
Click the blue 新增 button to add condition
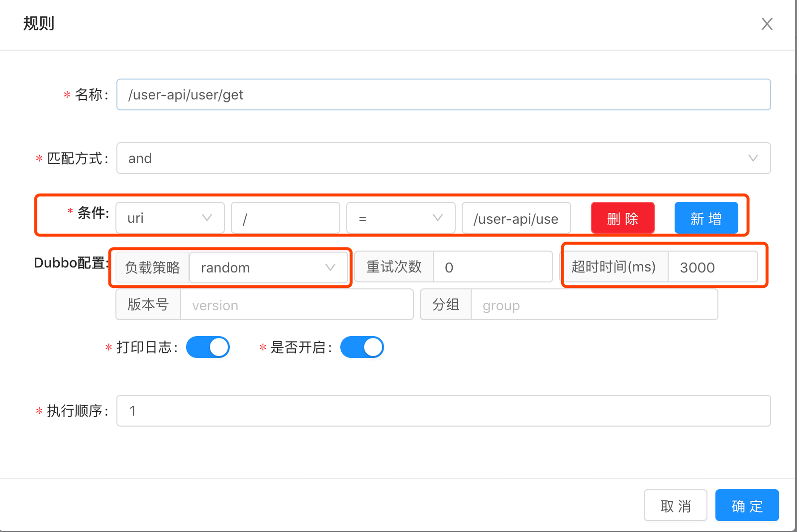pos(706,217)
